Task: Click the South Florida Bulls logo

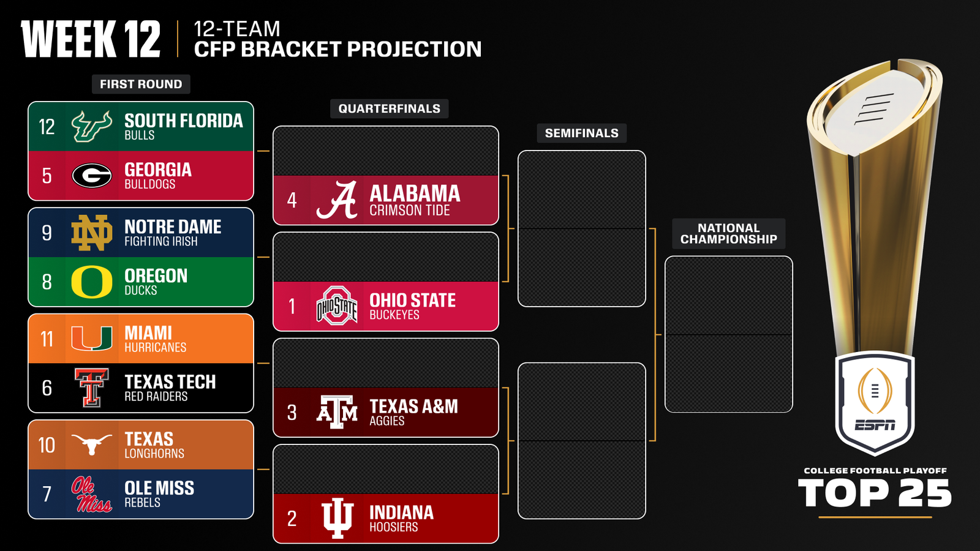Action: point(92,127)
